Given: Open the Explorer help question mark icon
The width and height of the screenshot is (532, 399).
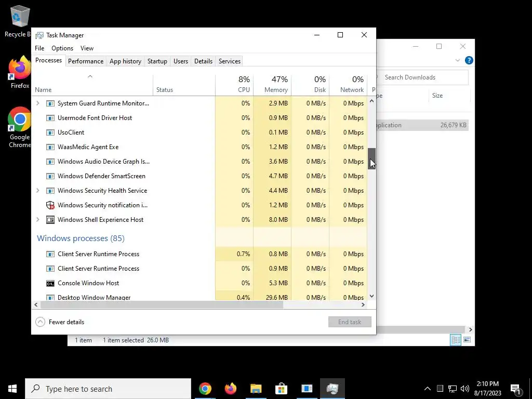Looking at the screenshot, I should [469, 60].
